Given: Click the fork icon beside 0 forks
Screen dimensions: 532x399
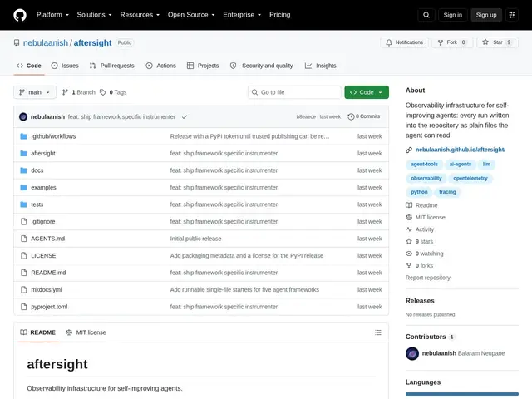Looking at the screenshot, I should (x=409, y=266).
